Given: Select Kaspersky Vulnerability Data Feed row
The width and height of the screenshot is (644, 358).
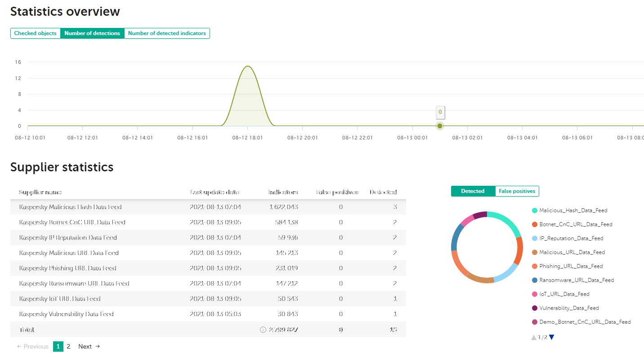Looking at the screenshot, I should click(208, 314).
